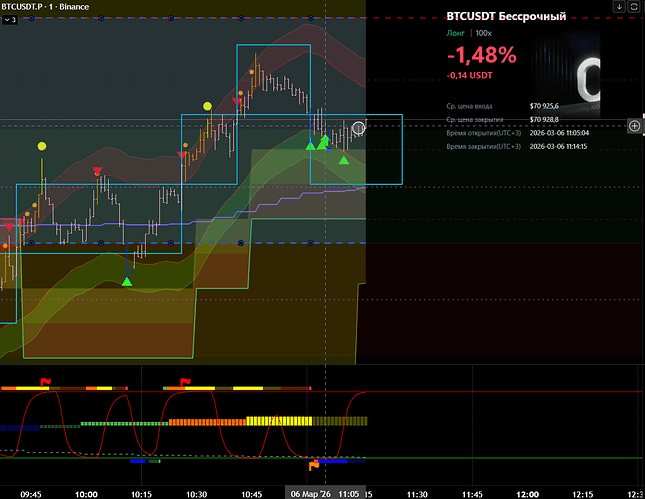This screenshot has width=645, height=499.
Task: Click the plus icon on the price axis
Action: pos(634,126)
